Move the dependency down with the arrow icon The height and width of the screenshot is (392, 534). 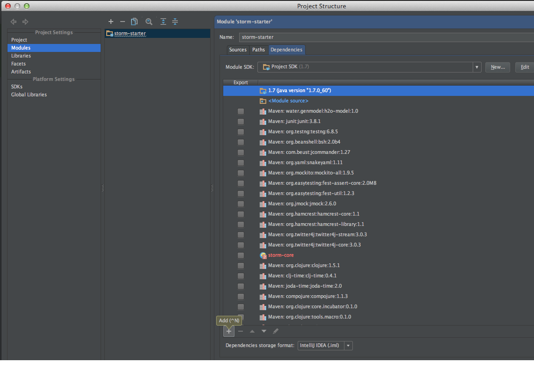[264, 331]
